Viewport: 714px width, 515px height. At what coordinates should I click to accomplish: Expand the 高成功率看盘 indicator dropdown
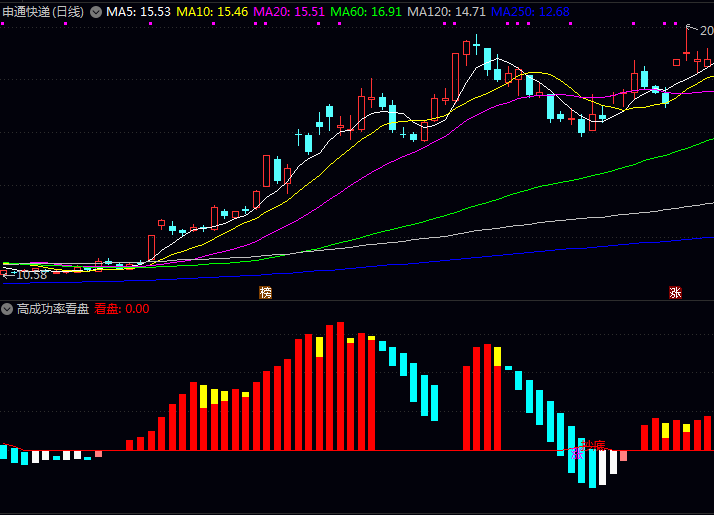[x=8, y=309]
